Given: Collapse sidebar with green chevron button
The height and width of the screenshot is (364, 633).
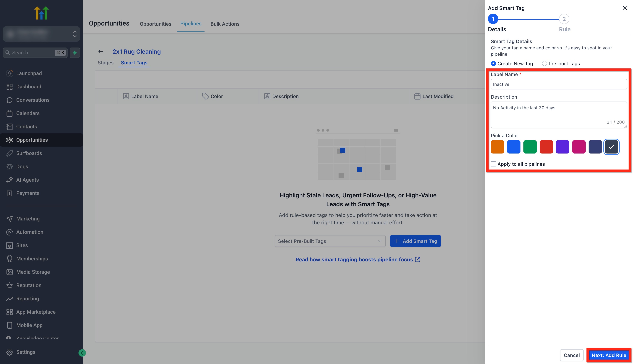Looking at the screenshot, I should click(82, 353).
